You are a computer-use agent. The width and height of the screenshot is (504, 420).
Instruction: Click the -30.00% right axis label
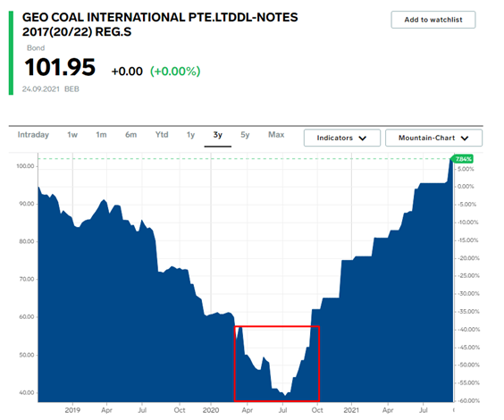[468, 293]
